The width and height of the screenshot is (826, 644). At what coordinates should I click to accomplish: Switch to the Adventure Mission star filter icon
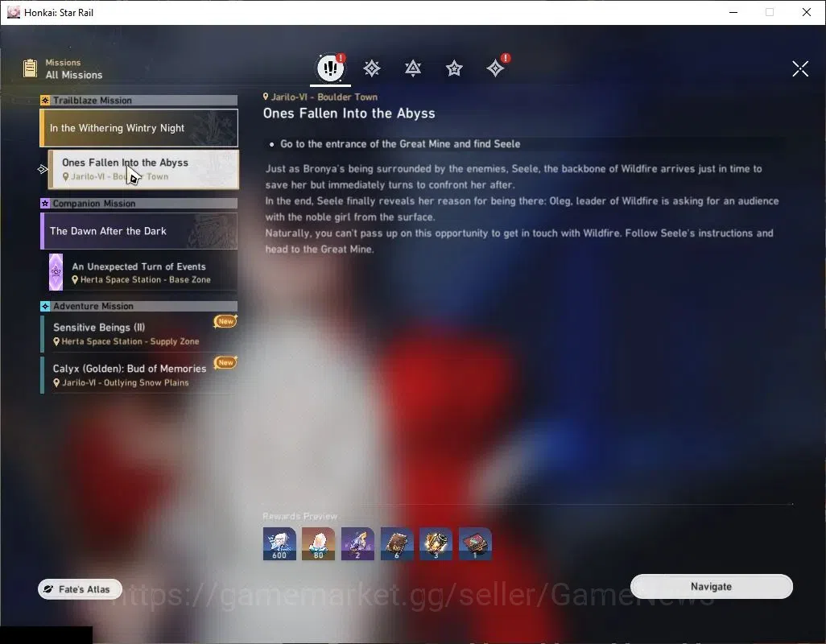[x=454, y=68]
